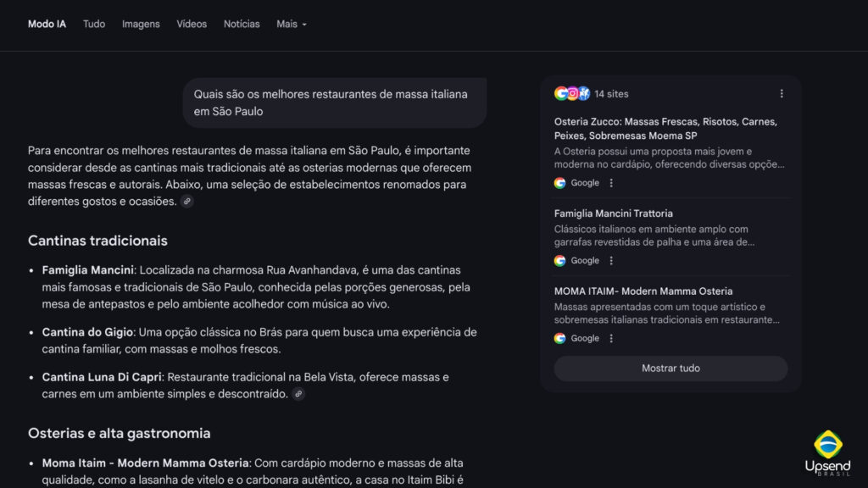The width and height of the screenshot is (868, 488).
Task: Click the stacked site icons beside 14 sites
Action: [x=572, y=94]
